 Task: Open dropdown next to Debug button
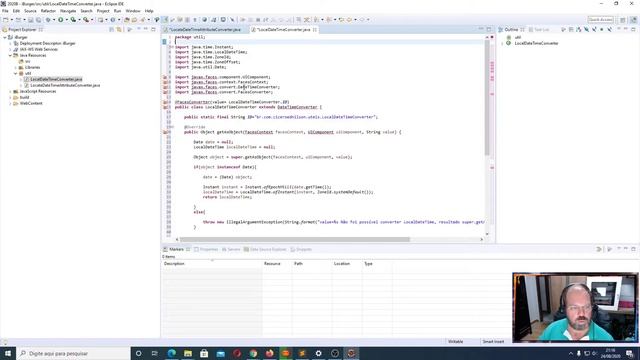(x=53, y=20)
